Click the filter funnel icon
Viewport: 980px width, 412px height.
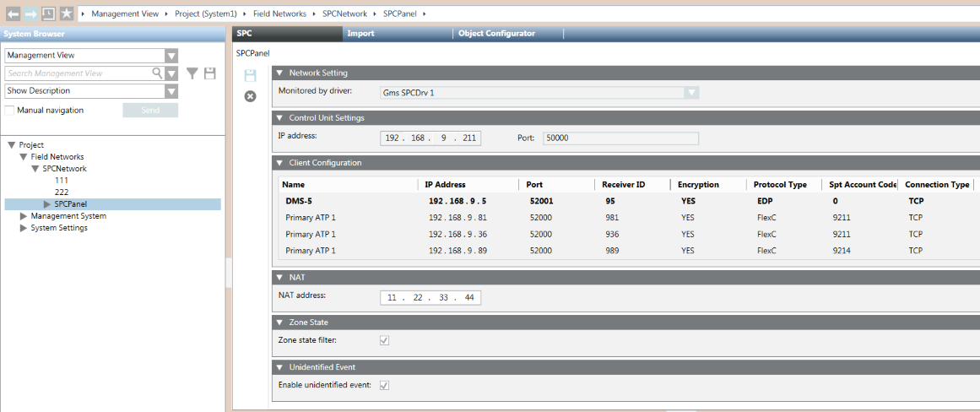(x=192, y=73)
